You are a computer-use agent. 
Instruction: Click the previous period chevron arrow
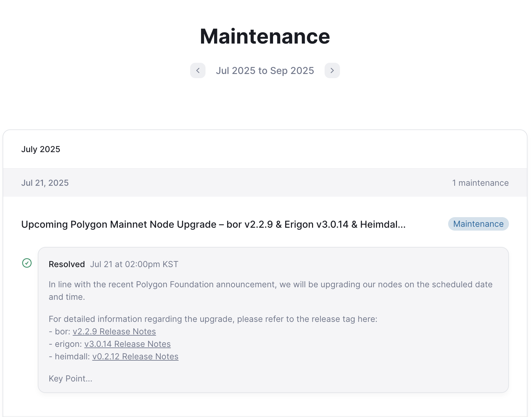pyautogui.click(x=198, y=70)
